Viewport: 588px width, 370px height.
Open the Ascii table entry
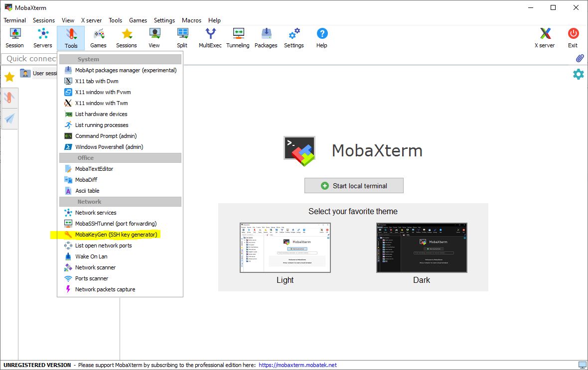tap(120, 191)
